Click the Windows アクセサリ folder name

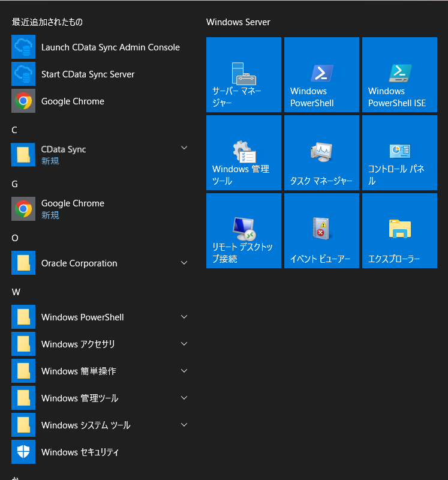[x=78, y=344]
